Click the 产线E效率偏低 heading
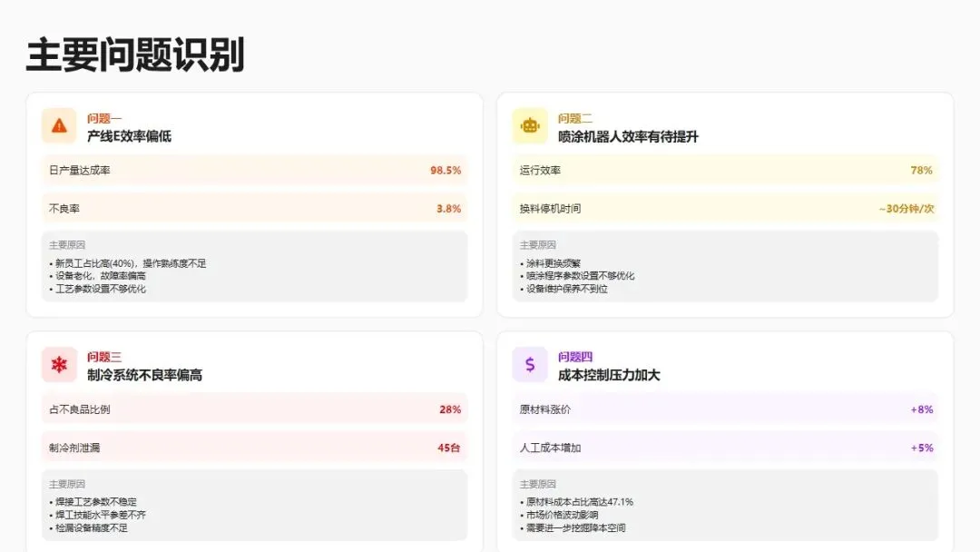The height and width of the screenshot is (552, 980). (x=129, y=137)
